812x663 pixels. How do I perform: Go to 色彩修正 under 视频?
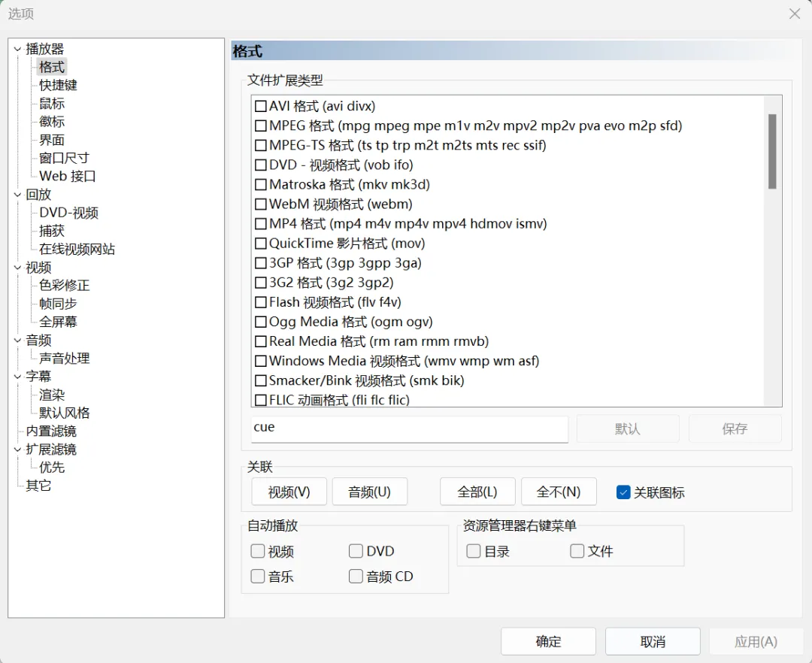[65, 286]
